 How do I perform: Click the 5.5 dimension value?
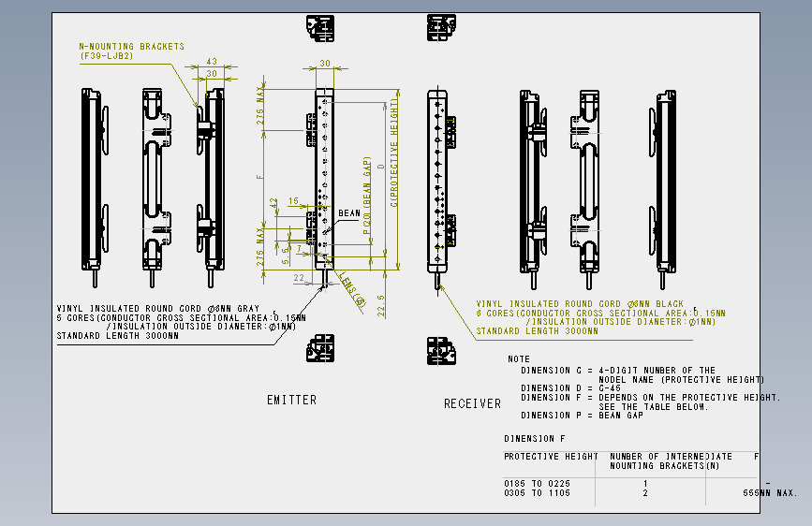[x=286, y=256]
